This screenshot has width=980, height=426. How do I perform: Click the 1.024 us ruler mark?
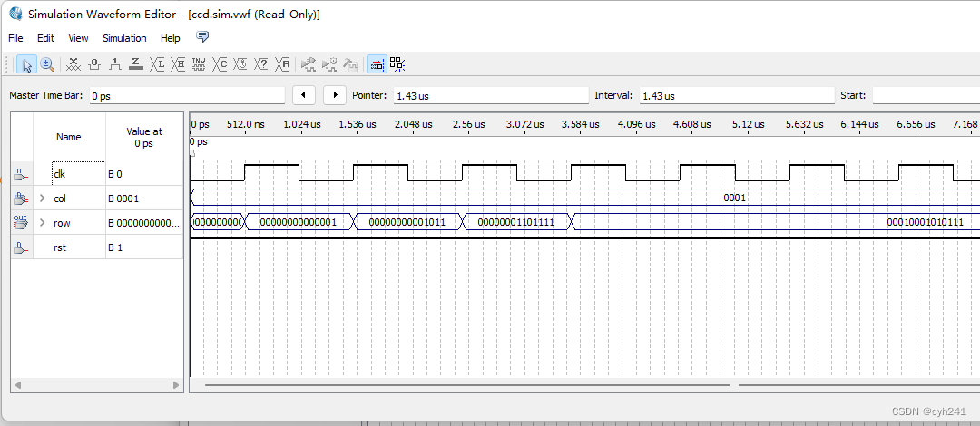click(302, 124)
